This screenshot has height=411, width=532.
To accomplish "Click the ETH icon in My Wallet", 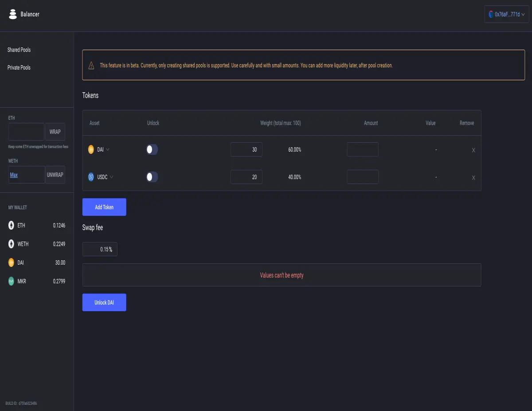I will 11,226.
